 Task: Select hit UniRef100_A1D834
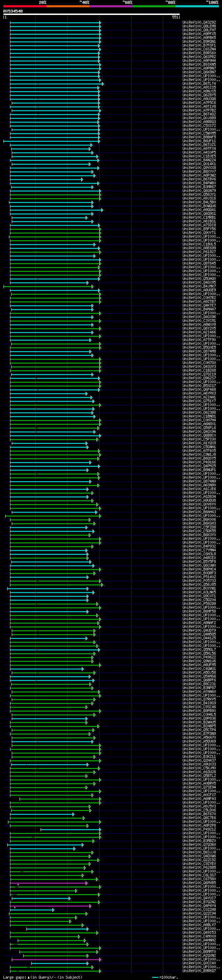(199, 496)
